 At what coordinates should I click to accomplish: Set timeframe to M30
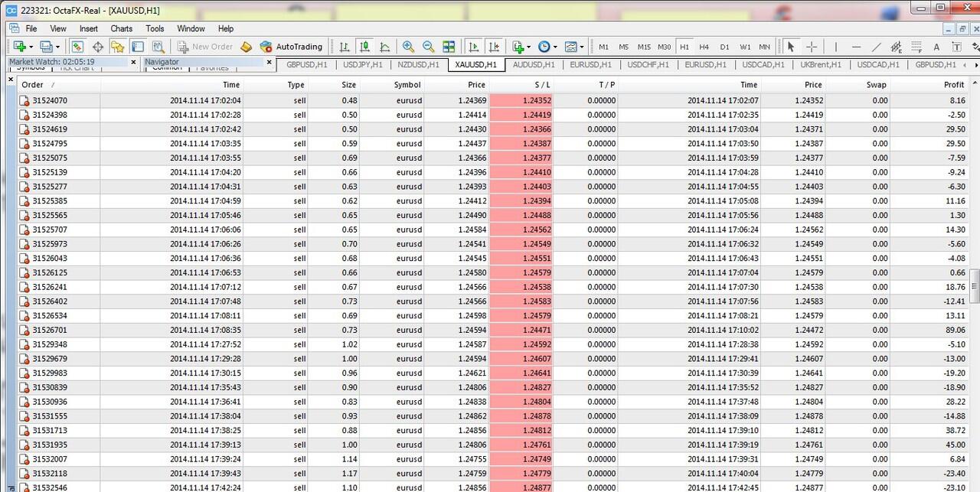665,47
